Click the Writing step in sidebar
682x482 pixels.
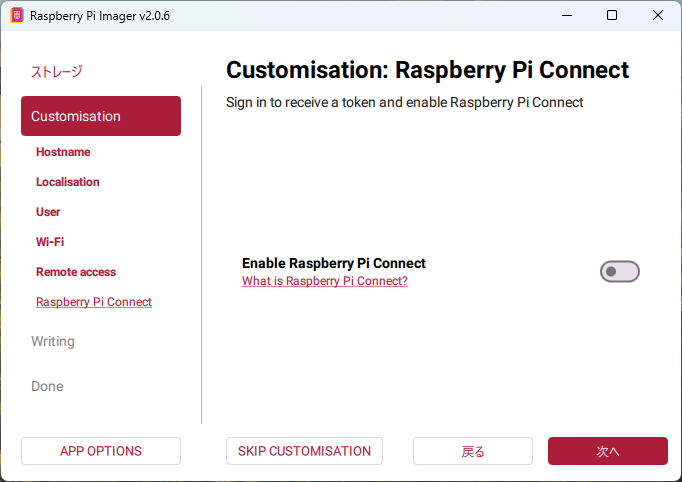pyautogui.click(x=53, y=341)
